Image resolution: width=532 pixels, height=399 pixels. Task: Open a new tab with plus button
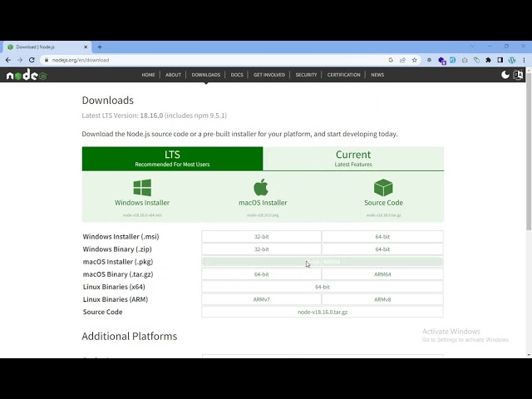click(x=100, y=47)
